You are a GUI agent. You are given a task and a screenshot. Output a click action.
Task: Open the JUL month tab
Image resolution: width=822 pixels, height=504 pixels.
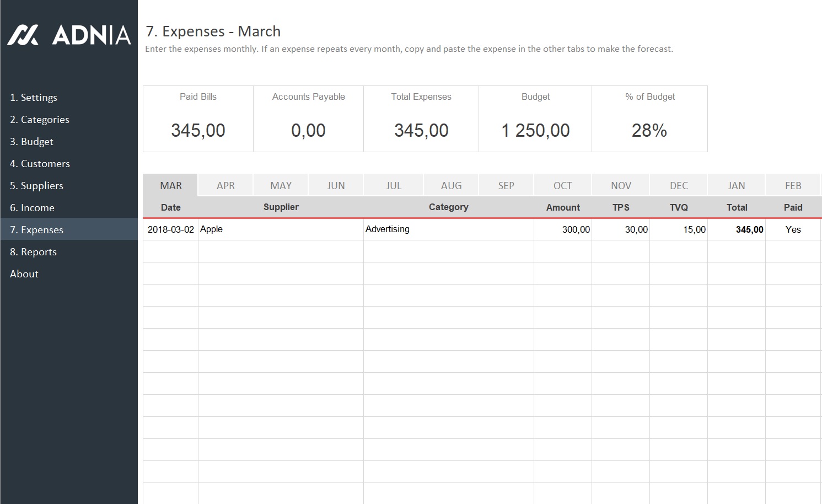(394, 185)
